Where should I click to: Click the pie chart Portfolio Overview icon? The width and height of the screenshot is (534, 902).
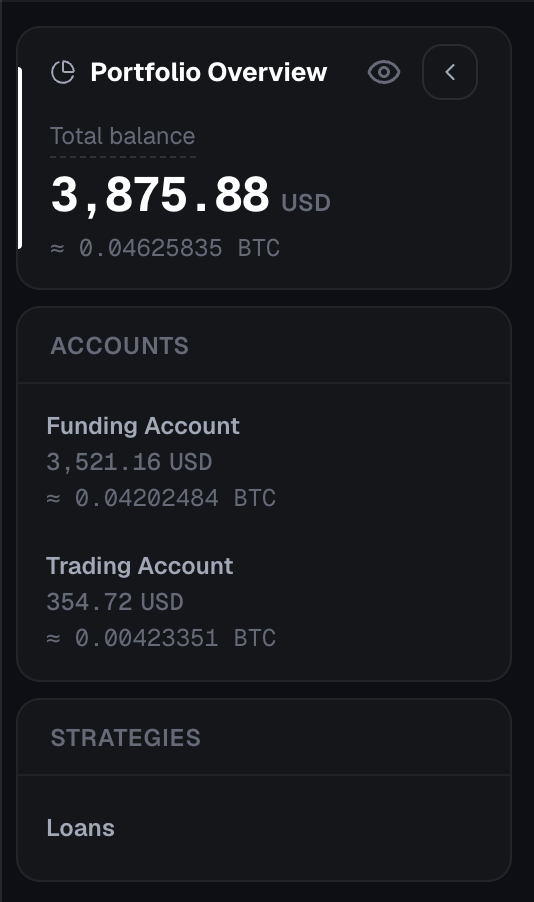[63, 72]
